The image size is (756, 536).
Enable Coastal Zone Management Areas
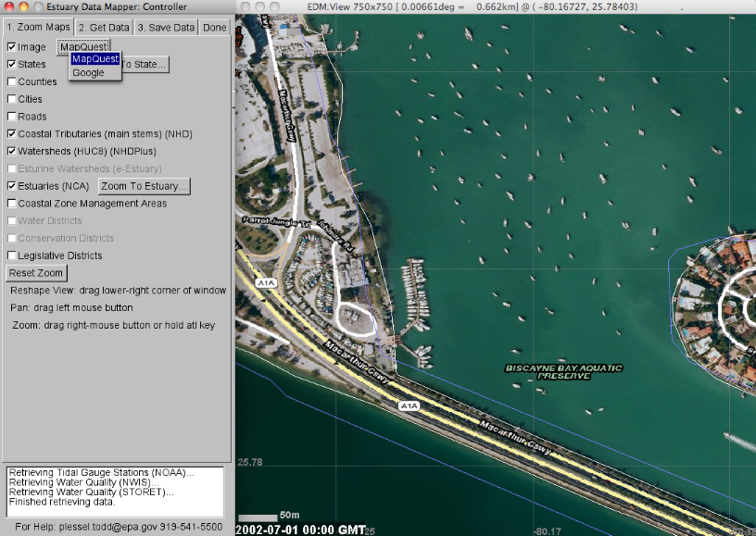pos(9,204)
